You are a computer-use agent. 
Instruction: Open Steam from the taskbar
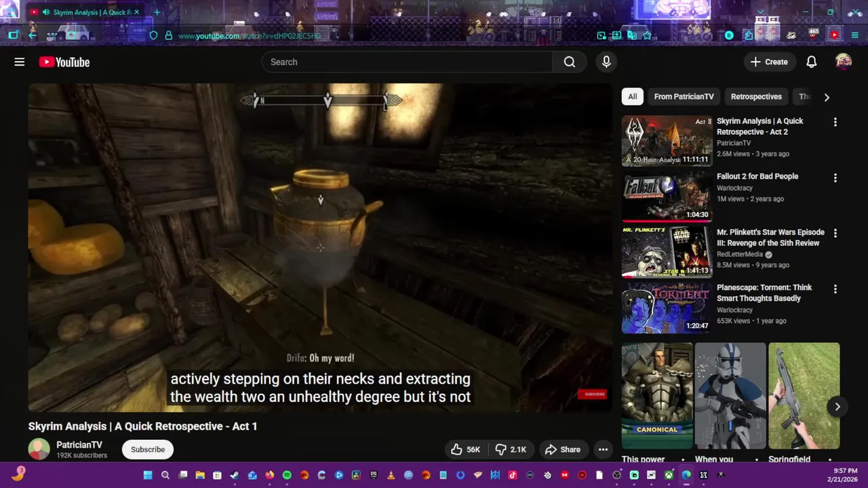pos(235,475)
